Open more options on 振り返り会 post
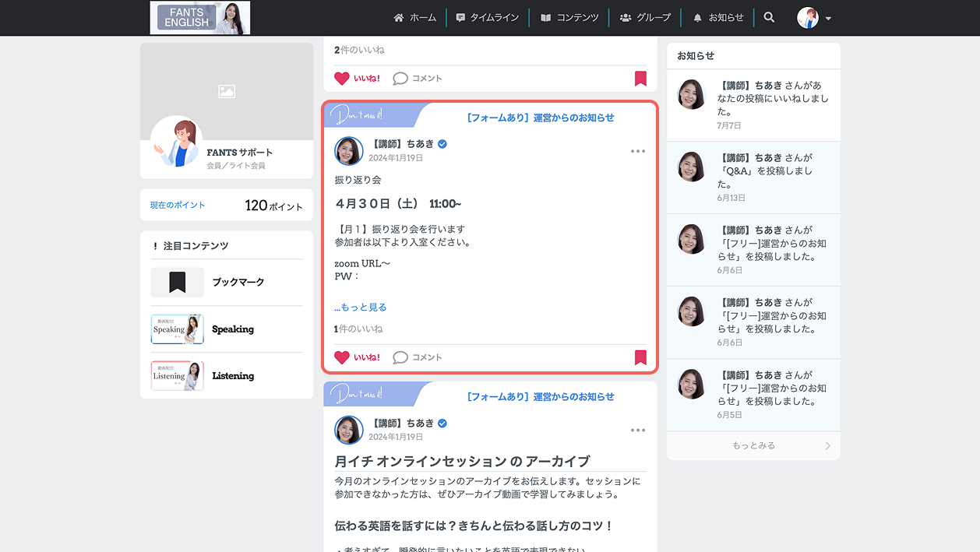The width and height of the screenshot is (980, 552). pos(638,151)
